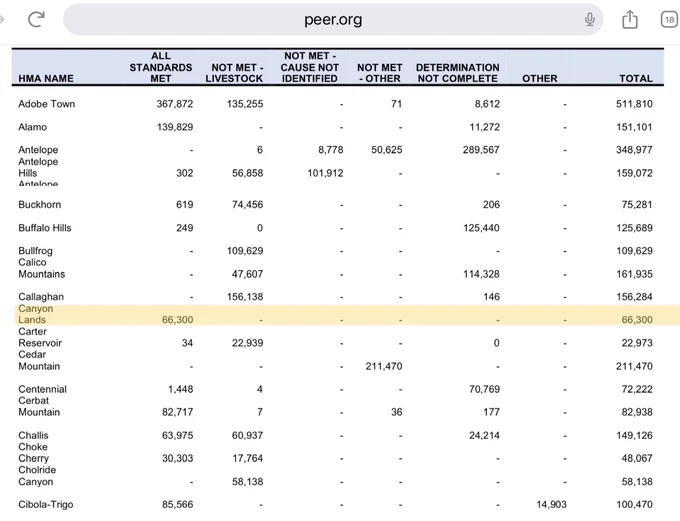Viewport: 680px width, 521px height.
Task: Click the NOT MET - CAUSE NOT IDENTIFIED header
Action: click(x=310, y=67)
